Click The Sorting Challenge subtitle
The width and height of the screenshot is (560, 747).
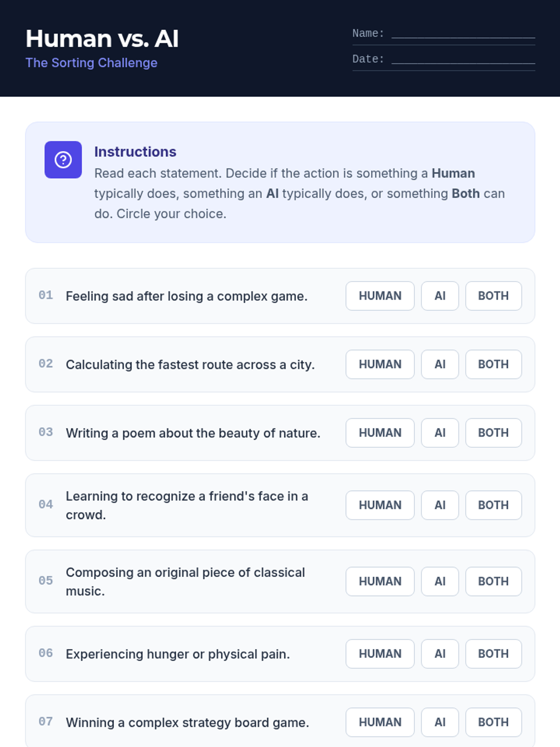[x=91, y=63]
